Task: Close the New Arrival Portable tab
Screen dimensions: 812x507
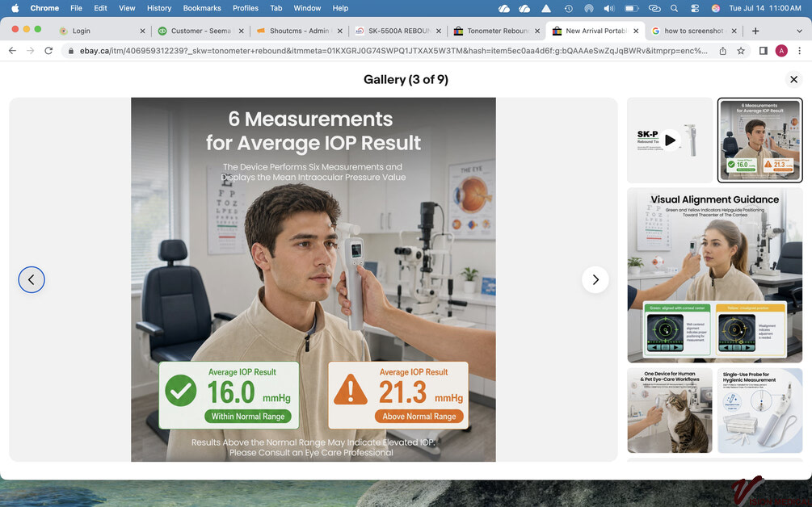Action: click(636, 31)
